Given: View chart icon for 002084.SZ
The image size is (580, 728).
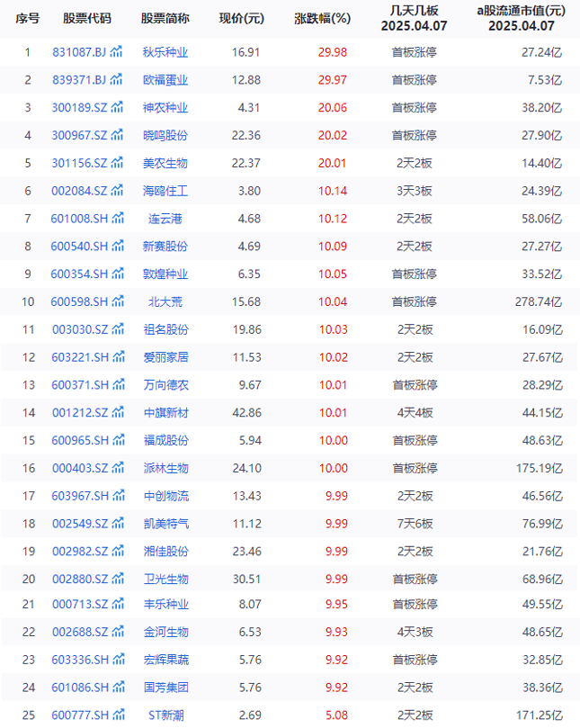Looking at the screenshot, I should 118,191.
